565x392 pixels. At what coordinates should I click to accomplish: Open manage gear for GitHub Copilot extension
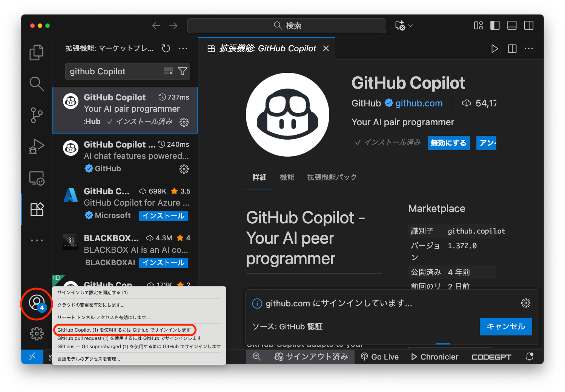(184, 122)
